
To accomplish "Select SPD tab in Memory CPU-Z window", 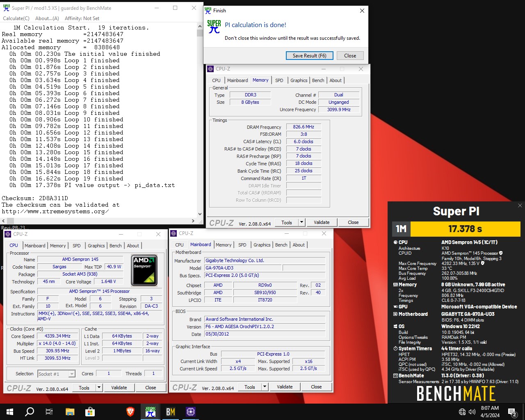I will tap(279, 80).
